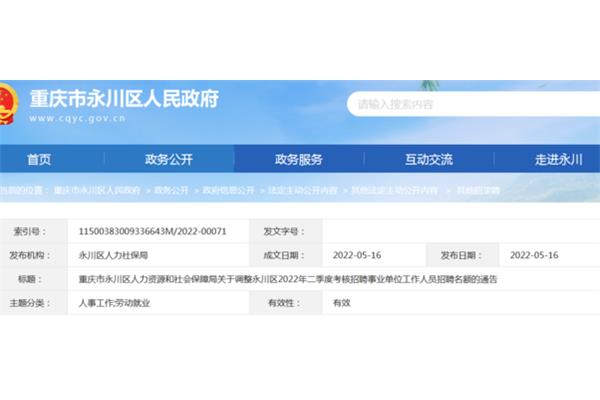Click the 发布机构 label cell
This screenshot has width=600, height=400.
coord(34,255)
